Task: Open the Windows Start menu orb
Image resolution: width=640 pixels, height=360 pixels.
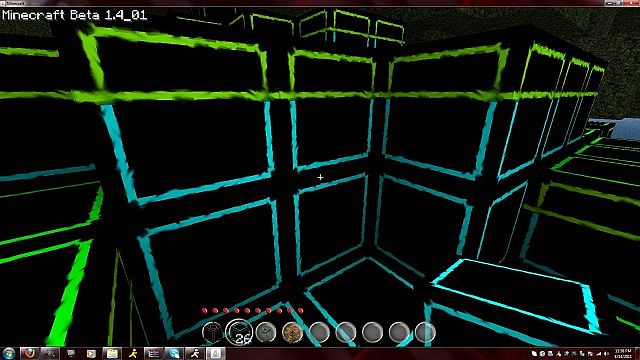Action: tap(9, 353)
